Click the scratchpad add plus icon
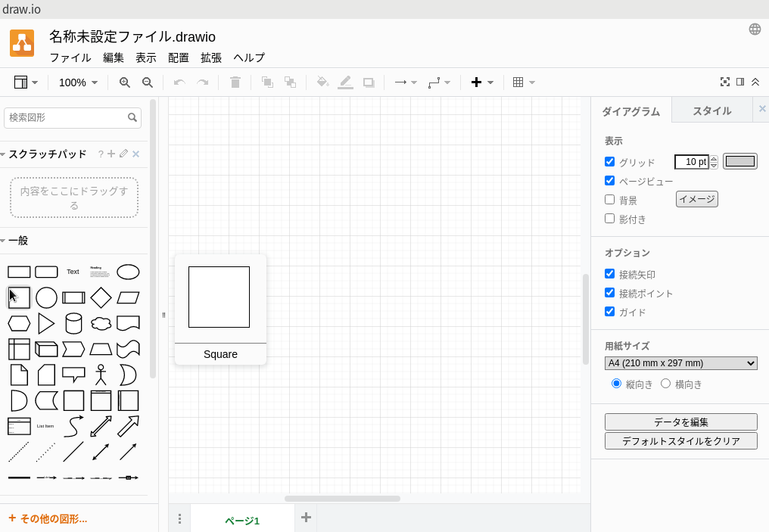The height and width of the screenshot is (532, 769). coord(111,154)
